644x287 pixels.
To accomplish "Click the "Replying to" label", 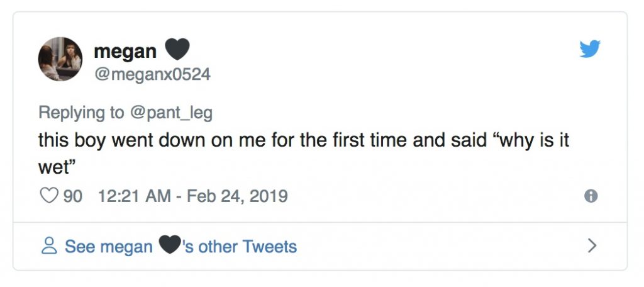I will pos(81,113).
